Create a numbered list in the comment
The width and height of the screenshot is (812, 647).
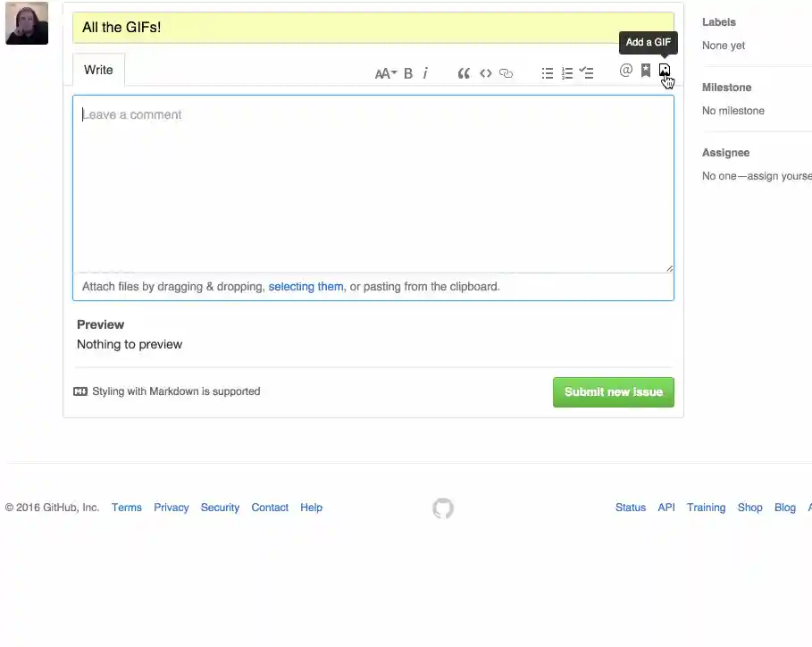pyautogui.click(x=567, y=72)
